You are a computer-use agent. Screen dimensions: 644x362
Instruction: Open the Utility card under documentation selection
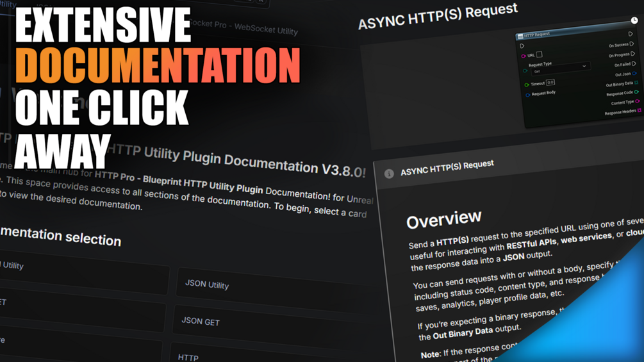tap(84, 274)
